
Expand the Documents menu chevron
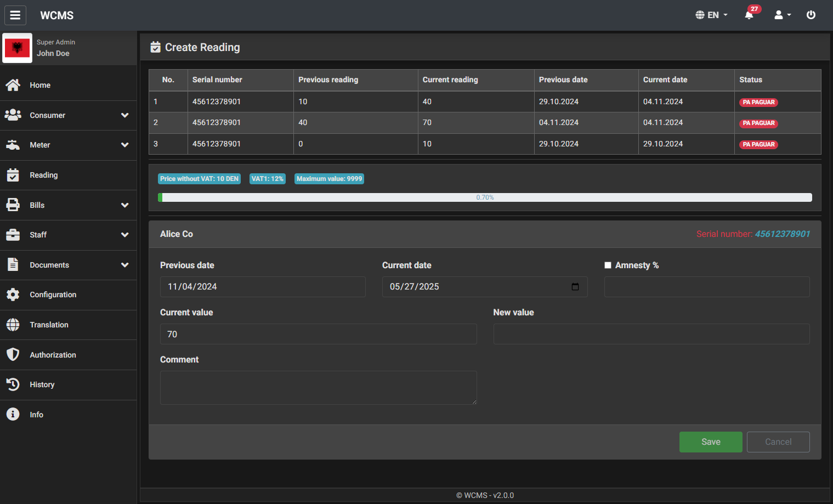coord(125,265)
